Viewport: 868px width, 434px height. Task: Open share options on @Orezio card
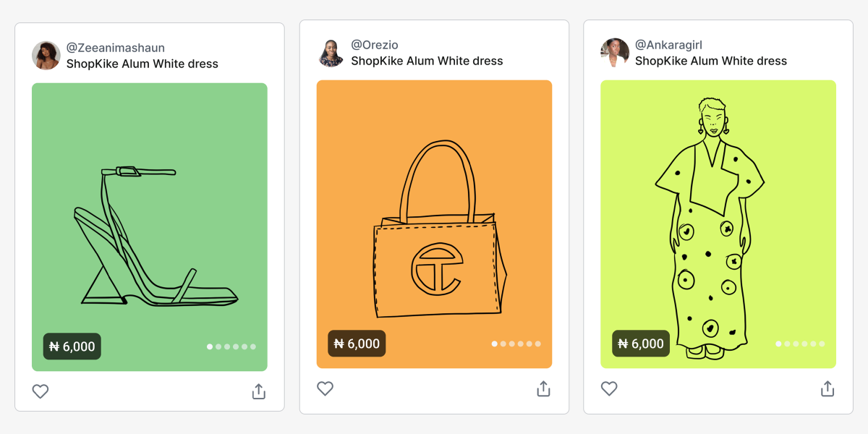tap(544, 388)
